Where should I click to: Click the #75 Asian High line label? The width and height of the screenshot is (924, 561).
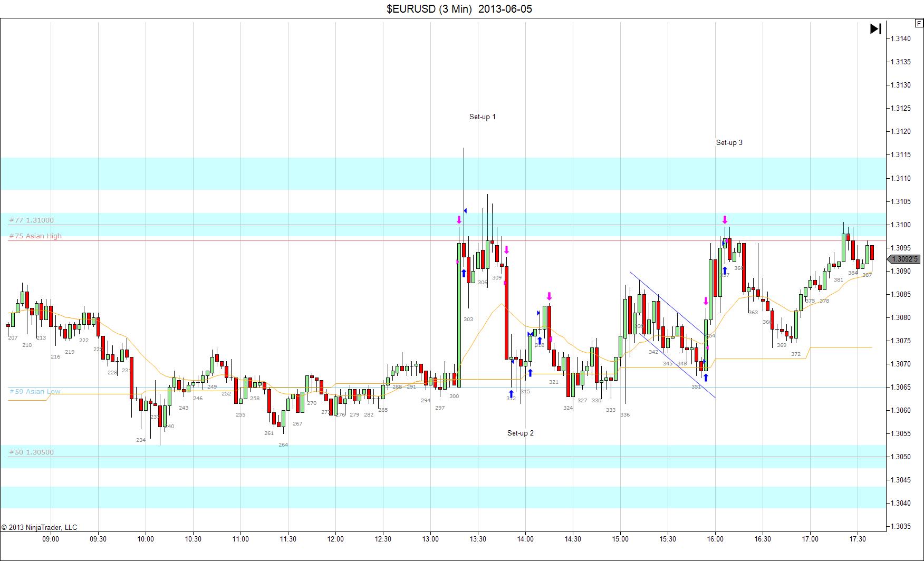coord(35,236)
